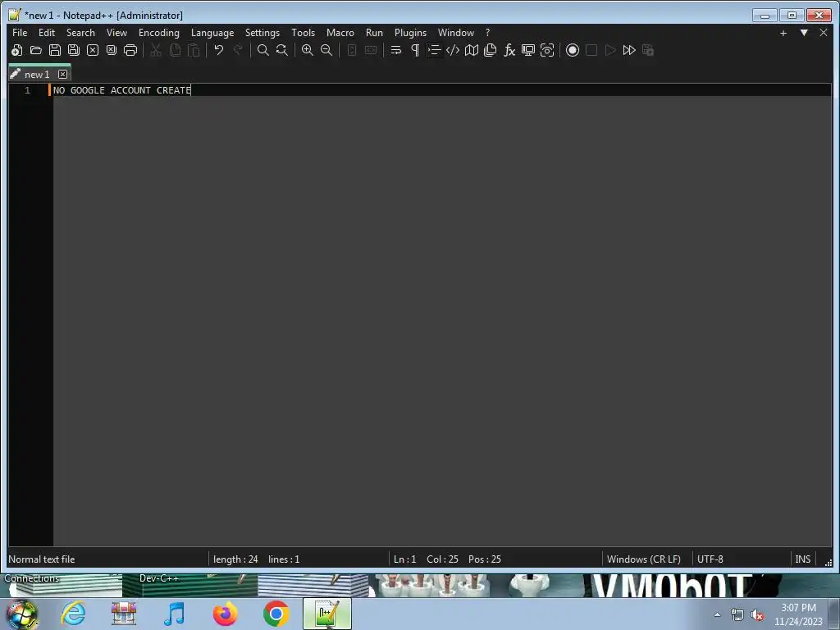This screenshot has height=630, width=840.
Task: Open the File menu
Action: (20, 33)
